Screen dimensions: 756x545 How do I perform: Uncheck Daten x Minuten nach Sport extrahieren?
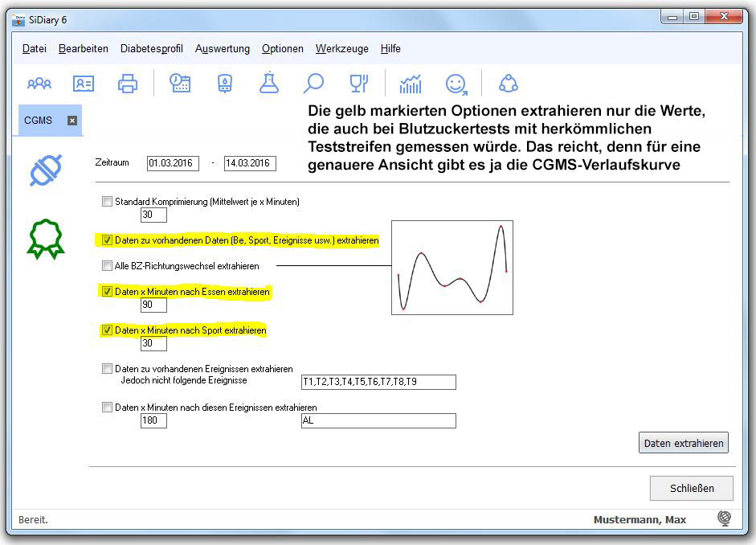click(x=108, y=330)
